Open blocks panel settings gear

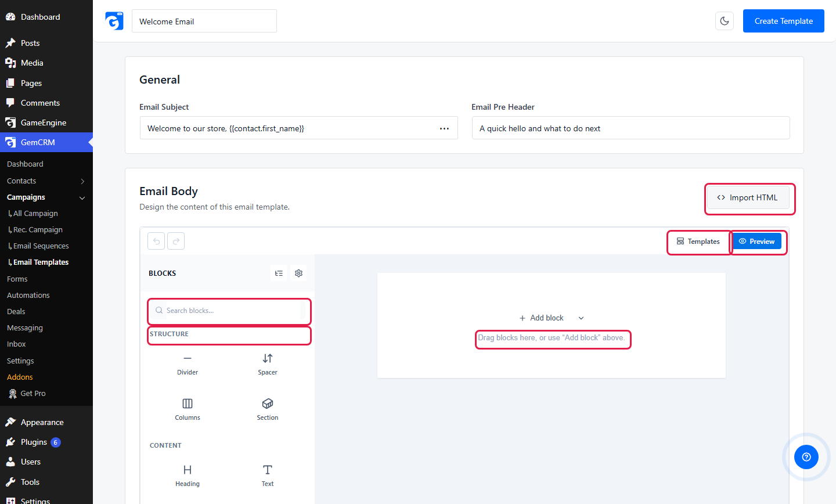pos(298,273)
